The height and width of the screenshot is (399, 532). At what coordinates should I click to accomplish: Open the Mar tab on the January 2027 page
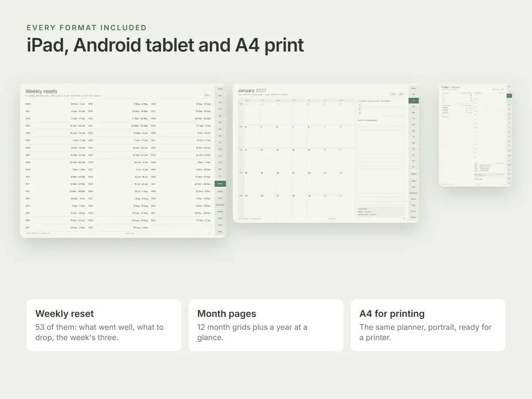[413, 113]
